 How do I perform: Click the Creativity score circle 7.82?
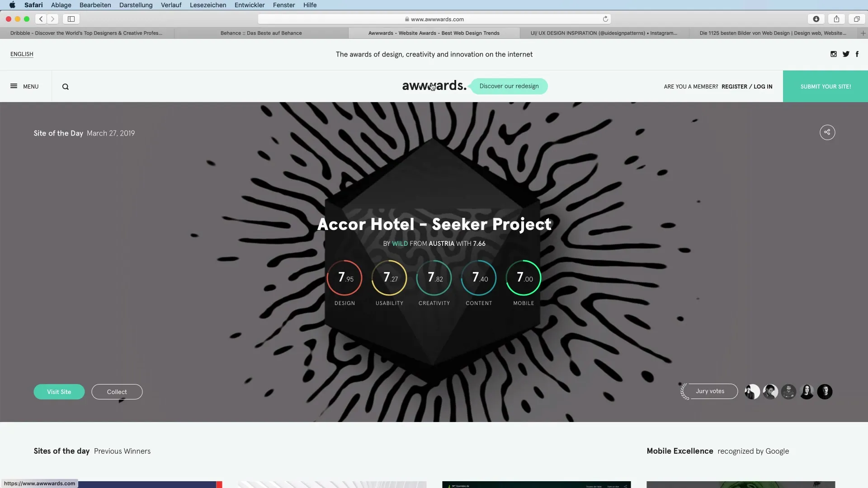click(x=434, y=277)
